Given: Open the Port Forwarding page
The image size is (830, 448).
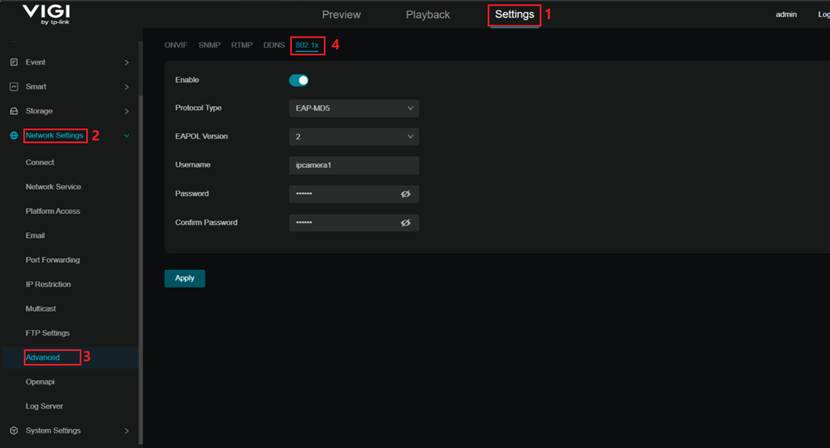Looking at the screenshot, I should click(x=52, y=260).
